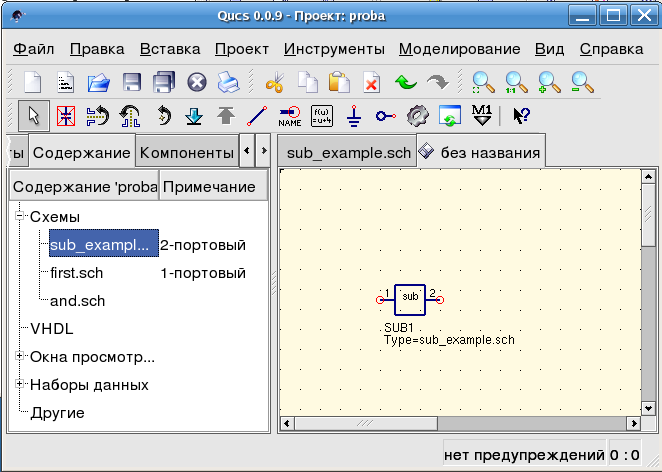Switch to sub_example.sch document tab

tap(347, 152)
